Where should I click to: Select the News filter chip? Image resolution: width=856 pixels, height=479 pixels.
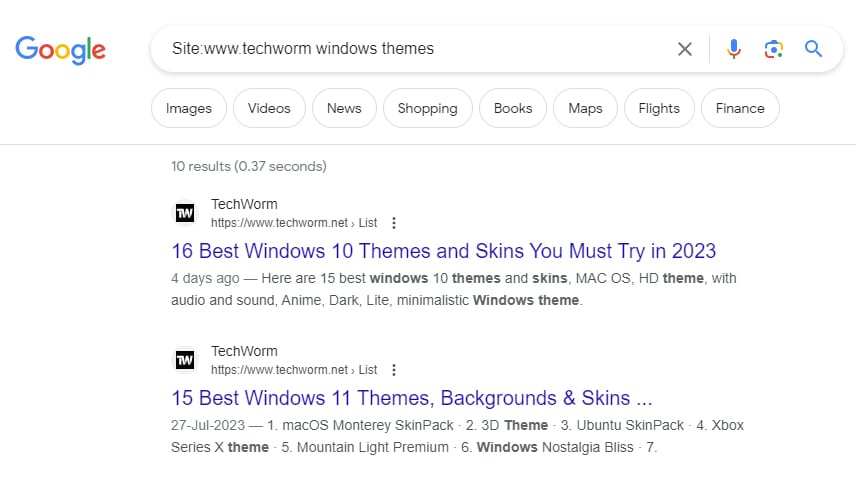(344, 108)
